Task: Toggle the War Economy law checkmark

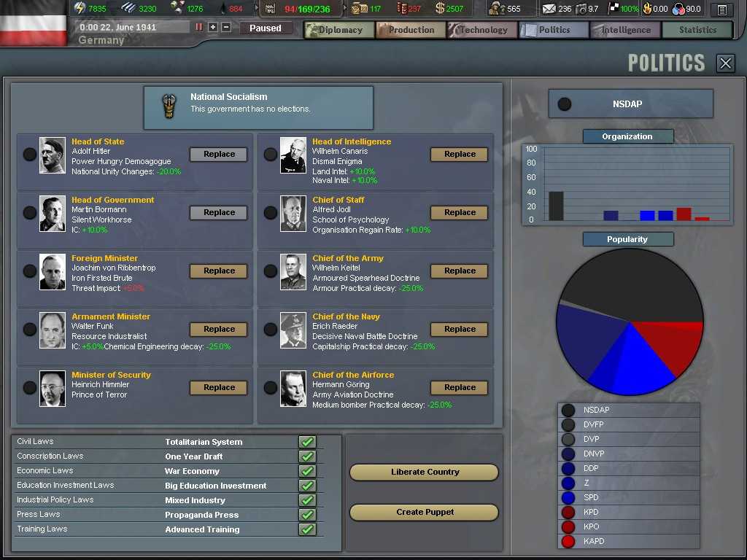Action: (306, 470)
